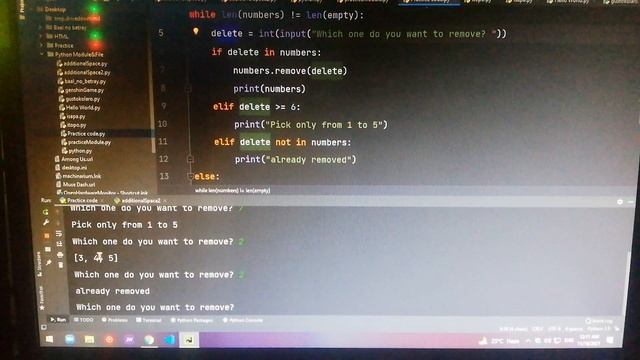Viewport: 640px width, 360px height.
Task: Stop the running process with red square
Action: click(x=47, y=236)
